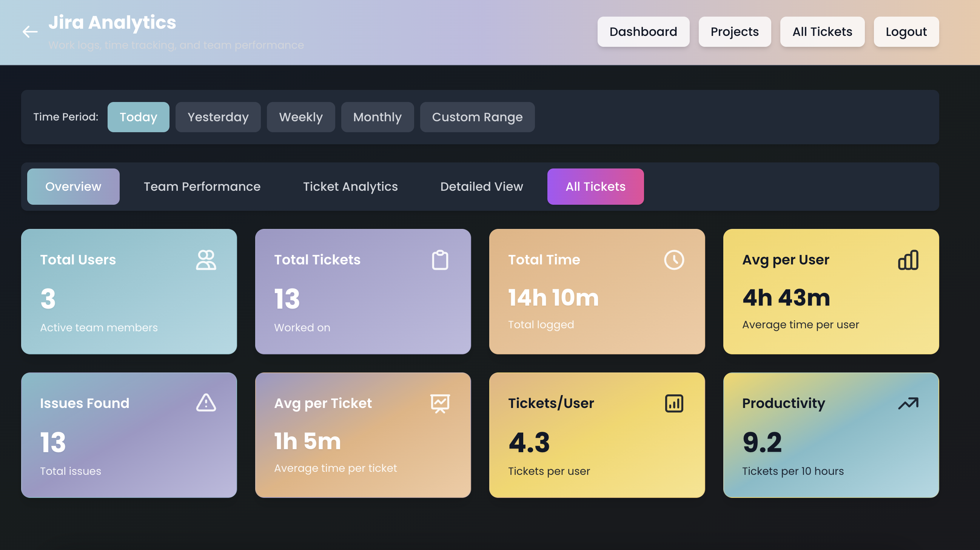
Task: Open the Custom Range selector
Action: 477,117
